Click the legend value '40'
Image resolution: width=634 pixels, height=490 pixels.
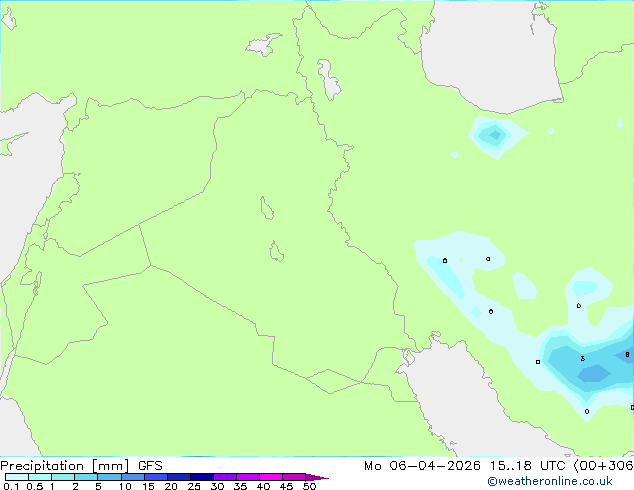pos(263,486)
